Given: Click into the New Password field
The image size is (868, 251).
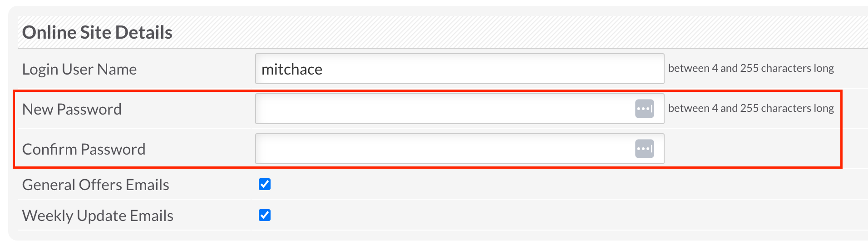Looking at the screenshot, I should click(x=445, y=109).
